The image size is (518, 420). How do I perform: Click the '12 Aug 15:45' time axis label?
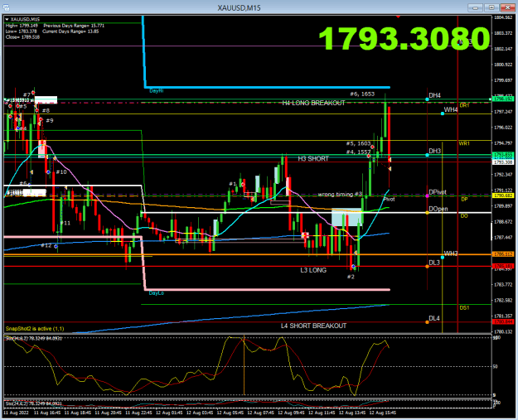point(382,413)
